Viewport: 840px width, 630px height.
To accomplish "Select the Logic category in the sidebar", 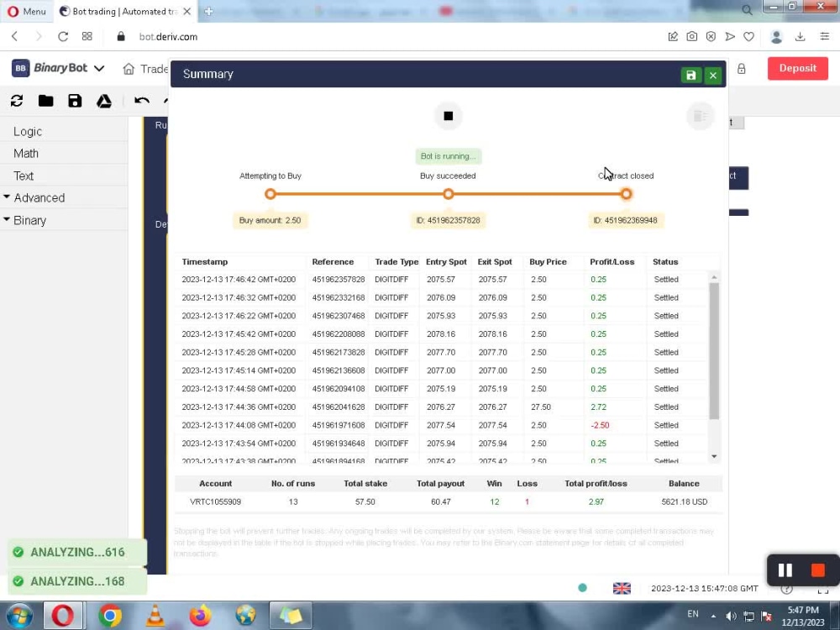I will 27,131.
